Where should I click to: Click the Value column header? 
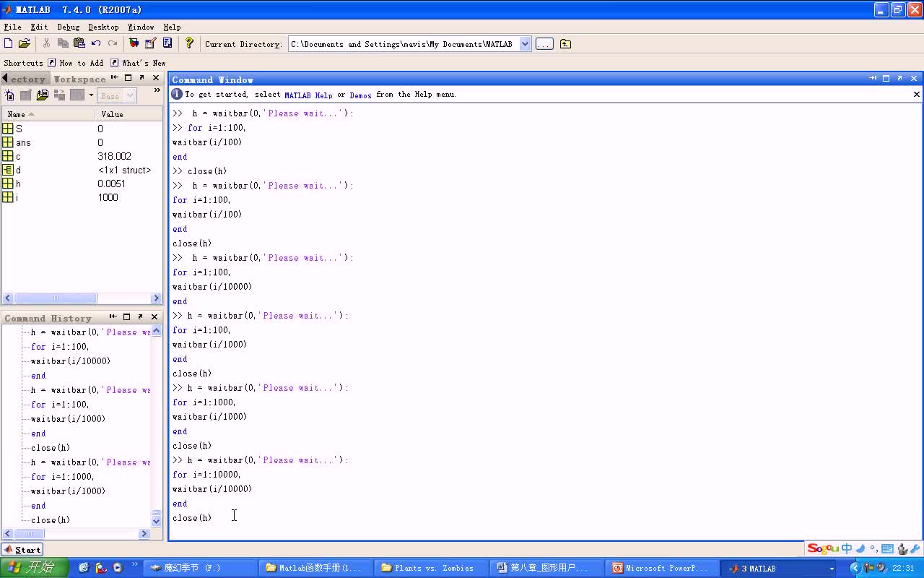click(128, 114)
